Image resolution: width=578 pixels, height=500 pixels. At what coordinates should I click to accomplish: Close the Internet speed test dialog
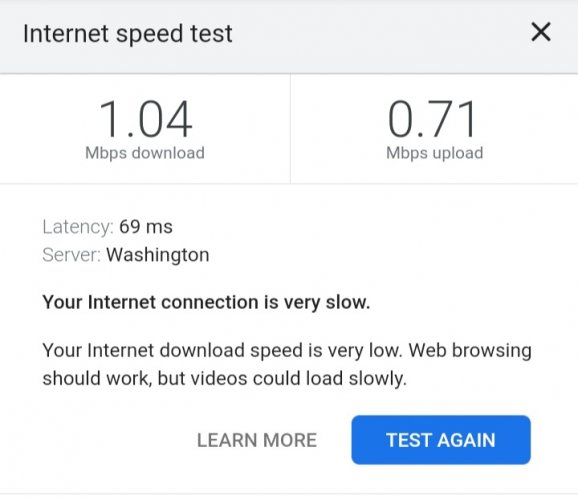[x=541, y=32]
